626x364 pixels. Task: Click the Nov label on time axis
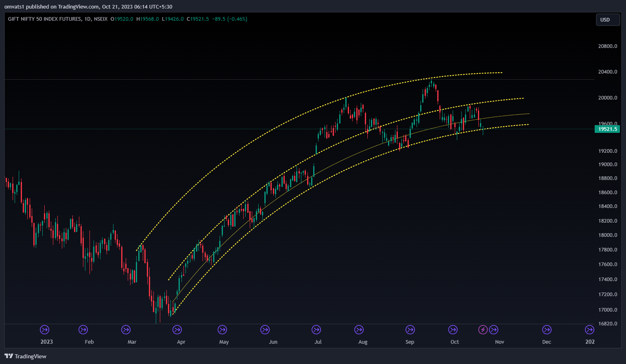[499, 342]
